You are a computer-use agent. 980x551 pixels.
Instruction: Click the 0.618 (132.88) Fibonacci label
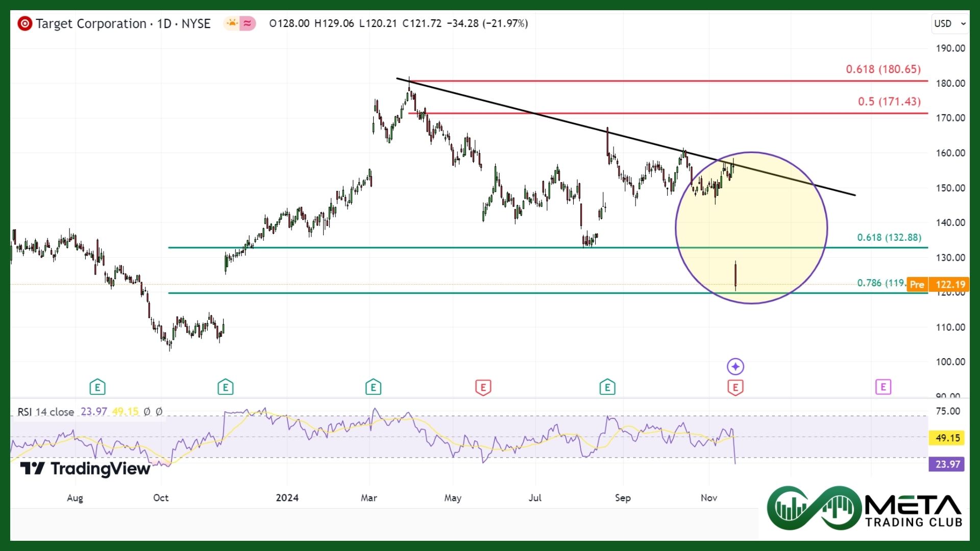[x=889, y=237]
